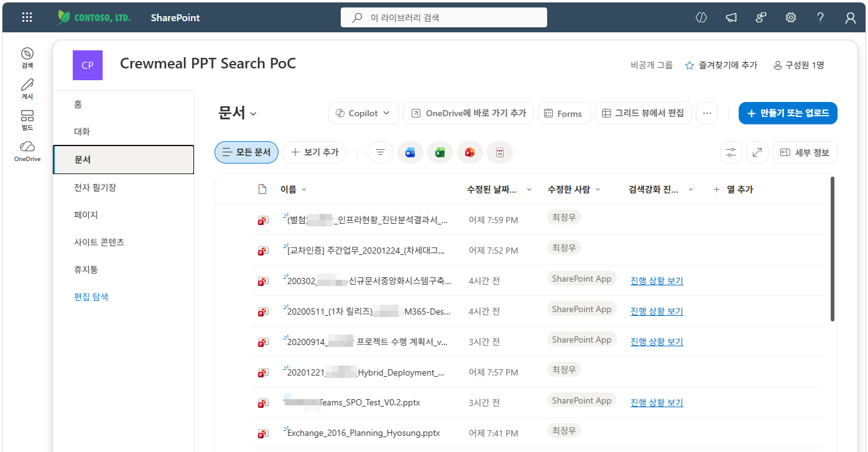Click 진행 상황 보기 link for 20200914 row
The height and width of the screenshot is (452, 868).
657,341
